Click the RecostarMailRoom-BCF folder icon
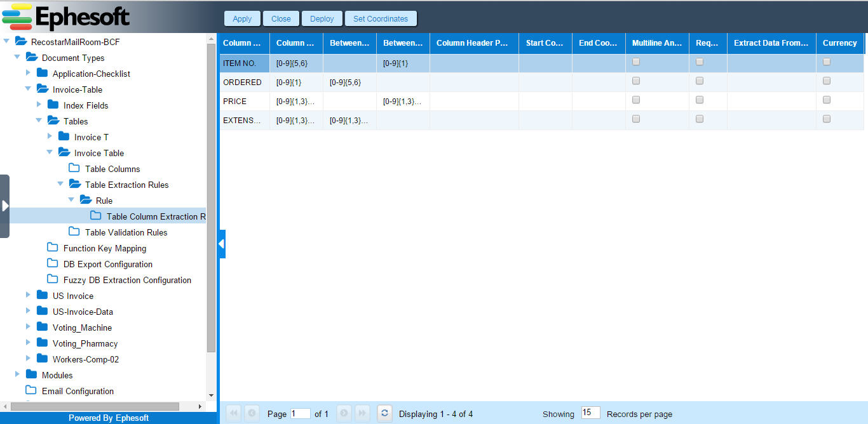Screen dimensions: 868x424 click(20, 41)
